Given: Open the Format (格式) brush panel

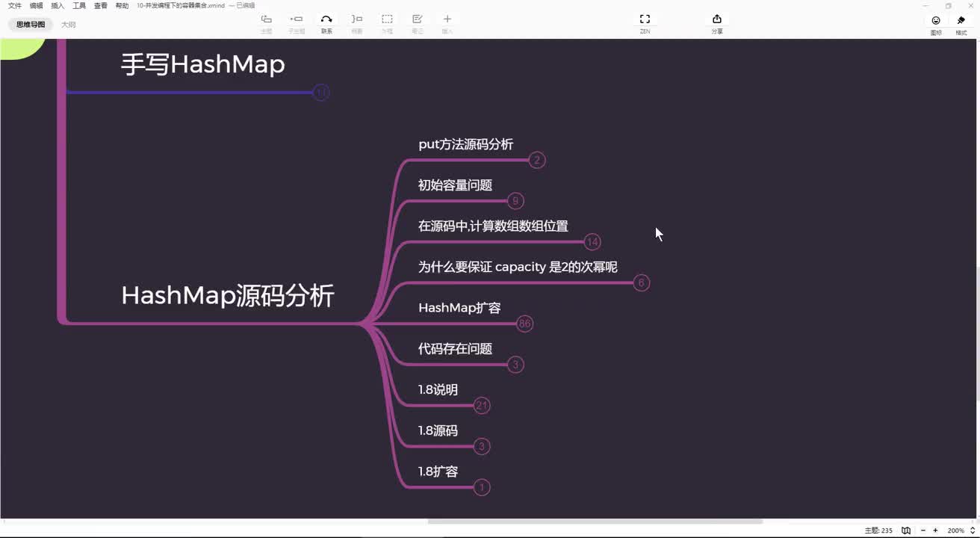Looking at the screenshot, I should pos(961,21).
